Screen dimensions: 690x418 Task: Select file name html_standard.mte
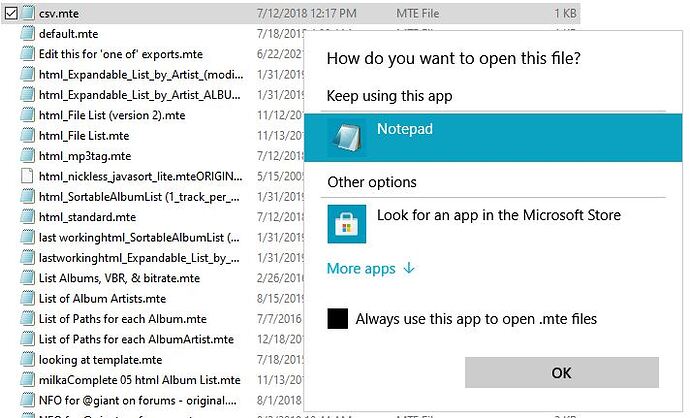pyautogui.click(x=88, y=217)
